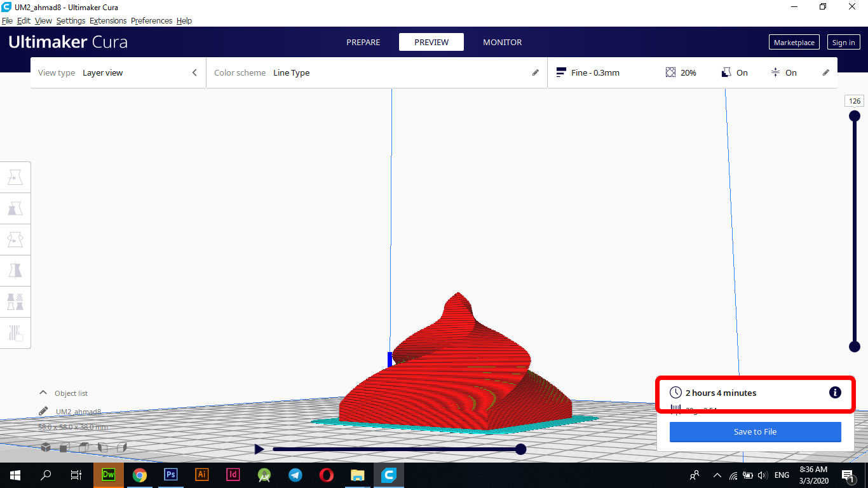Open volume control in system tray

pyautogui.click(x=763, y=475)
